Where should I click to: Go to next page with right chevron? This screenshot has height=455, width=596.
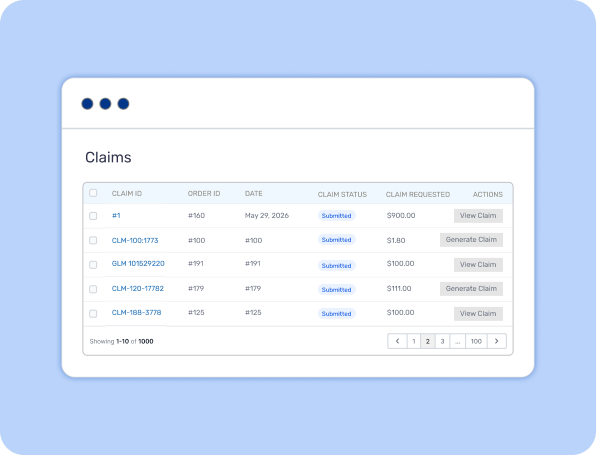496,341
